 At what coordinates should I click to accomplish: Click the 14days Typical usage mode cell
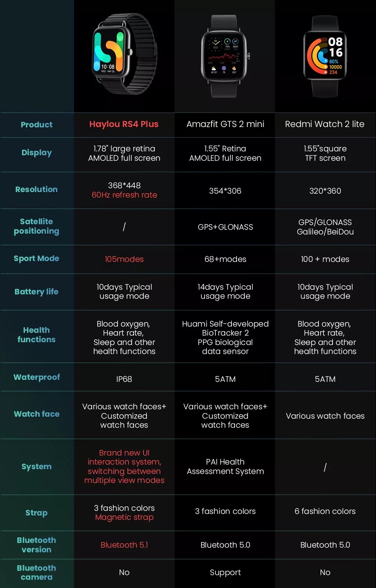(225, 292)
